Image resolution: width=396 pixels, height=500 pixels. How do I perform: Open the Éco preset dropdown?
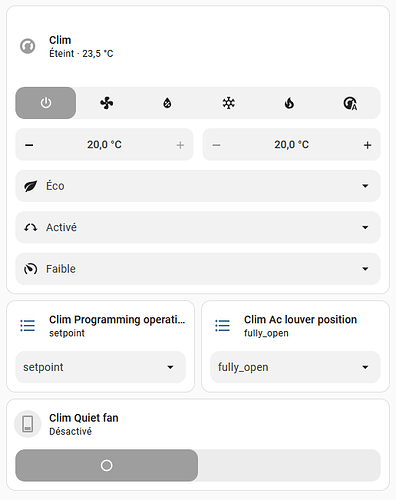tap(198, 186)
